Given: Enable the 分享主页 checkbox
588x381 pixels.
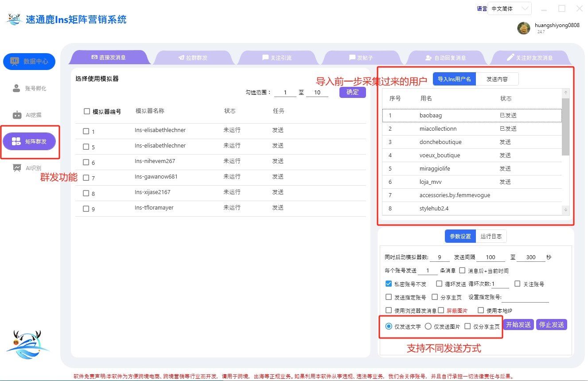Looking at the screenshot, I should click(x=435, y=297).
